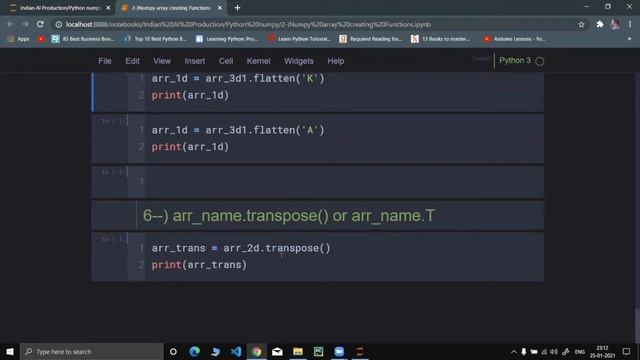Switch to Chrome on the taskbar
The height and width of the screenshot is (360, 640).
click(x=257, y=351)
